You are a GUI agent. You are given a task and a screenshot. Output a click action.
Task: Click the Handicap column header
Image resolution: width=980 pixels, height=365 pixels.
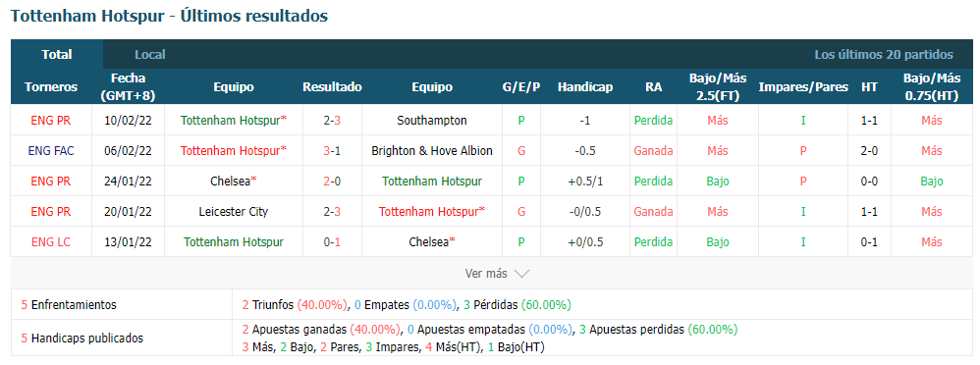(585, 87)
